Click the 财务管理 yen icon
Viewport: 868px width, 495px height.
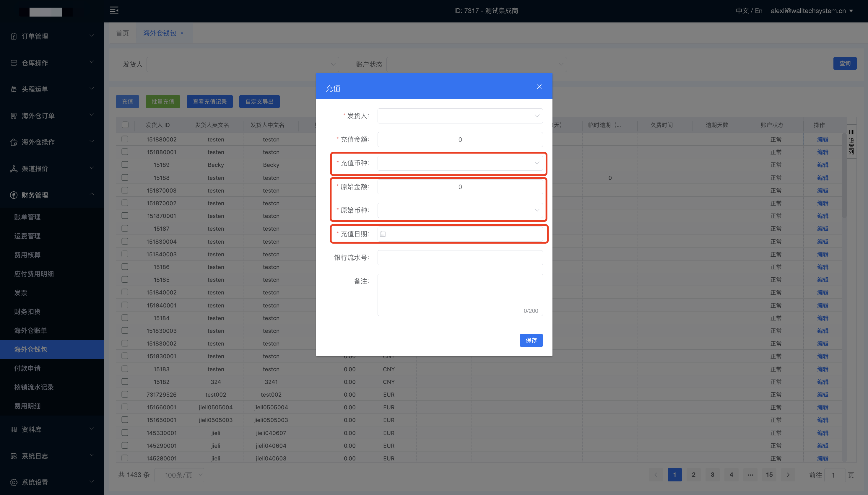pyautogui.click(x=14, y=195)
